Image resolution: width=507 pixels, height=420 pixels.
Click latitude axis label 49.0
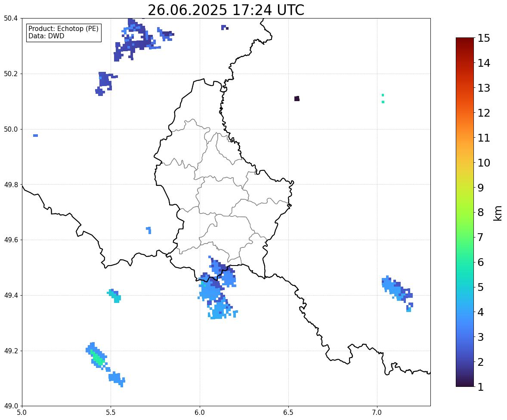11,406
